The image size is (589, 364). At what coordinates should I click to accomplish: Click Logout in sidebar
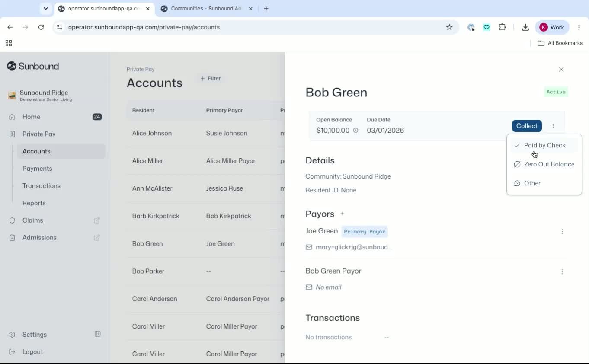pos(32,352)
